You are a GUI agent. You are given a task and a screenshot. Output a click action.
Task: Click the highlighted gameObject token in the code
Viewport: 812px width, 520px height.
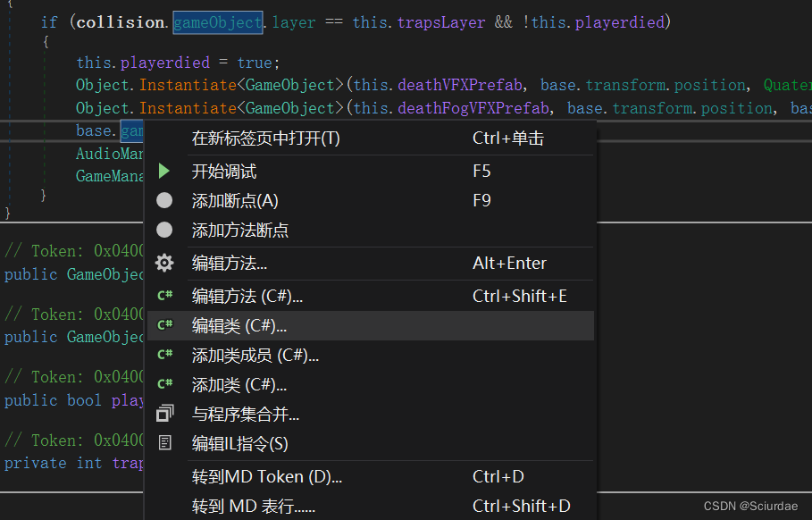pos(217,21)
